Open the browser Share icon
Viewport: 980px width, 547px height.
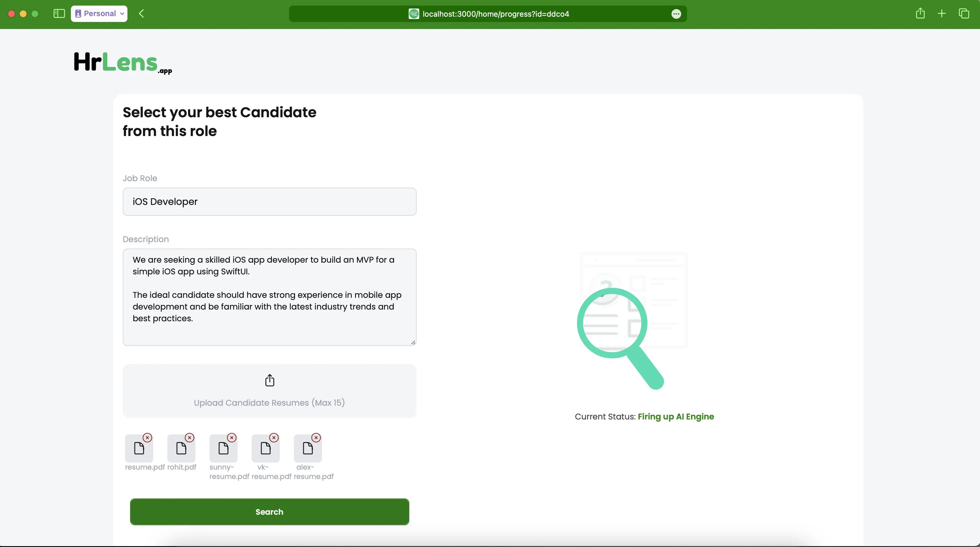coord(920,14)
